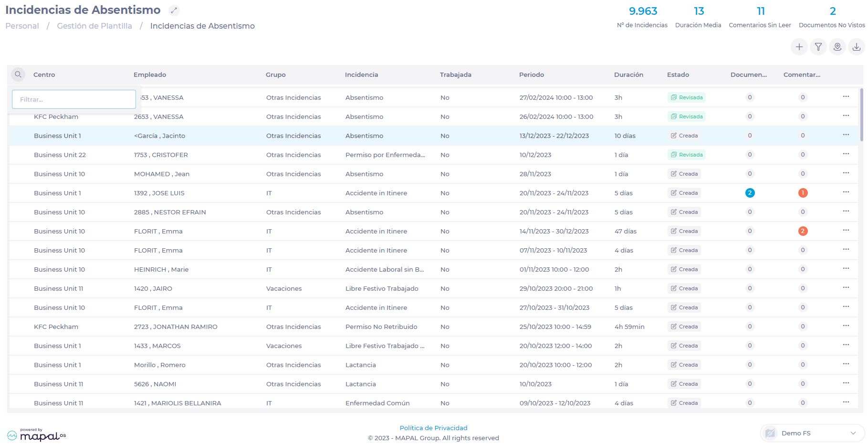Click blue documents badge showing 2
The height and width of the screenshot is (444, 868).
point(750,193)
